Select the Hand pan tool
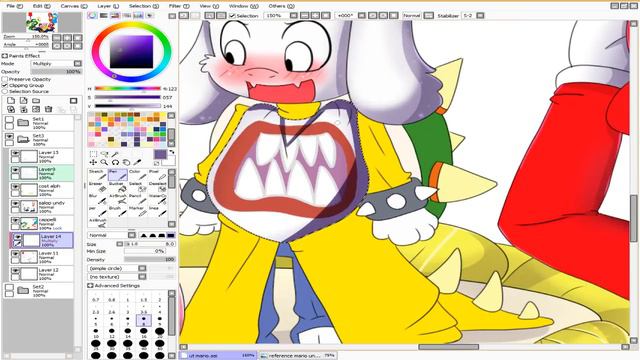Image resolution: width=640 pixels, height=360 pixels. tap(127, 162)
